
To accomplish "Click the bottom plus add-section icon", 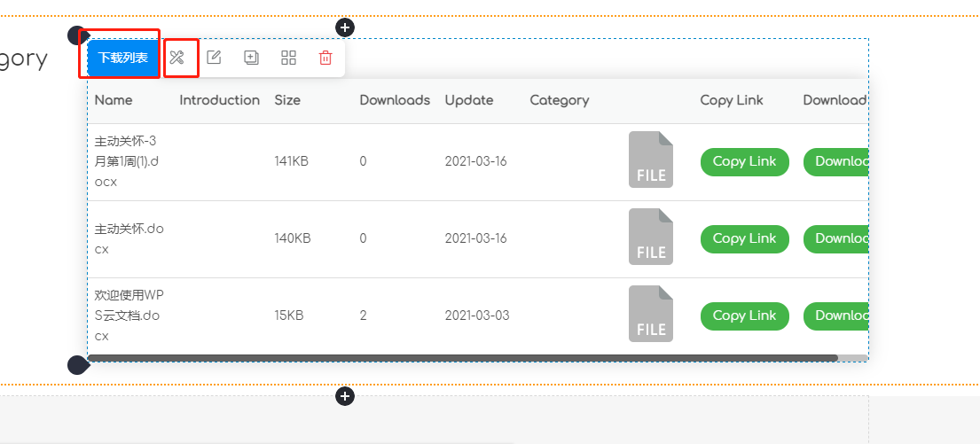I will [345, 396].
